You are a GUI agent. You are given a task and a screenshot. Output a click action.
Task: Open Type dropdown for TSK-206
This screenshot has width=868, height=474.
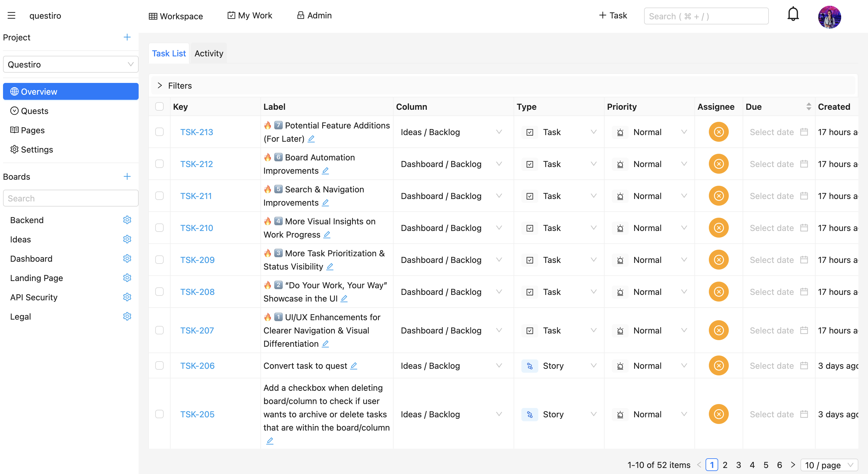[x=559, y=365]
